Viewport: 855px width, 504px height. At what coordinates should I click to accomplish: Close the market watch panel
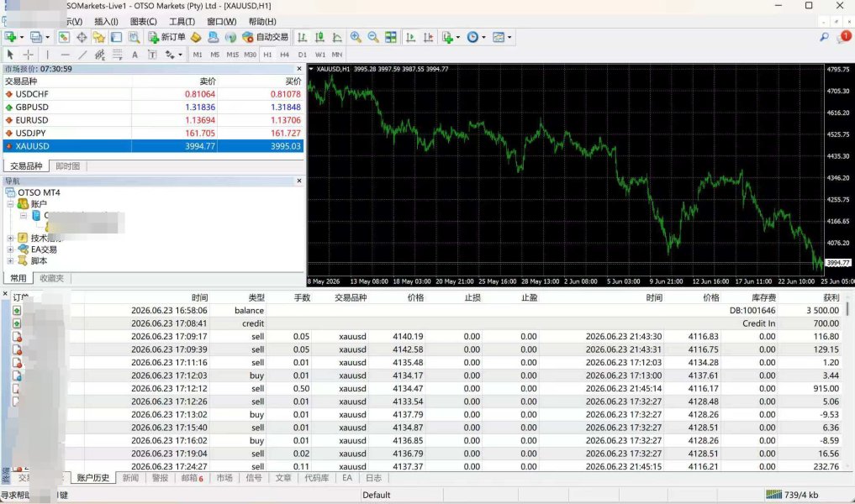[x=298, y=69]
